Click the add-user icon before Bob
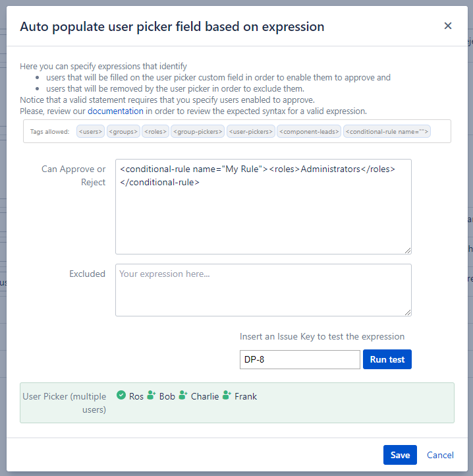This screenshot has height=476, width=473. (152, 396)
